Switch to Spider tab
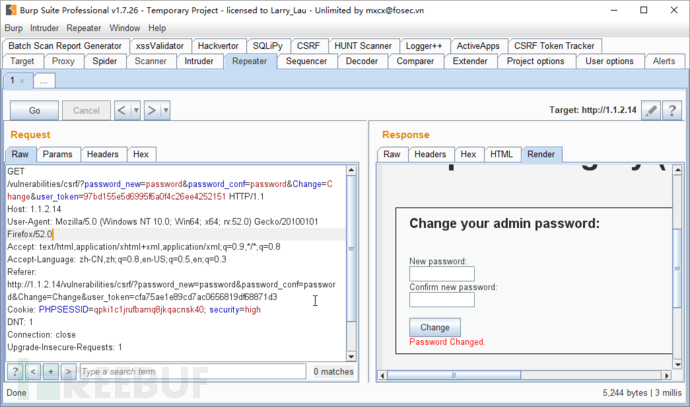Screen dimensions: 690x407 (x=105, y=61)
